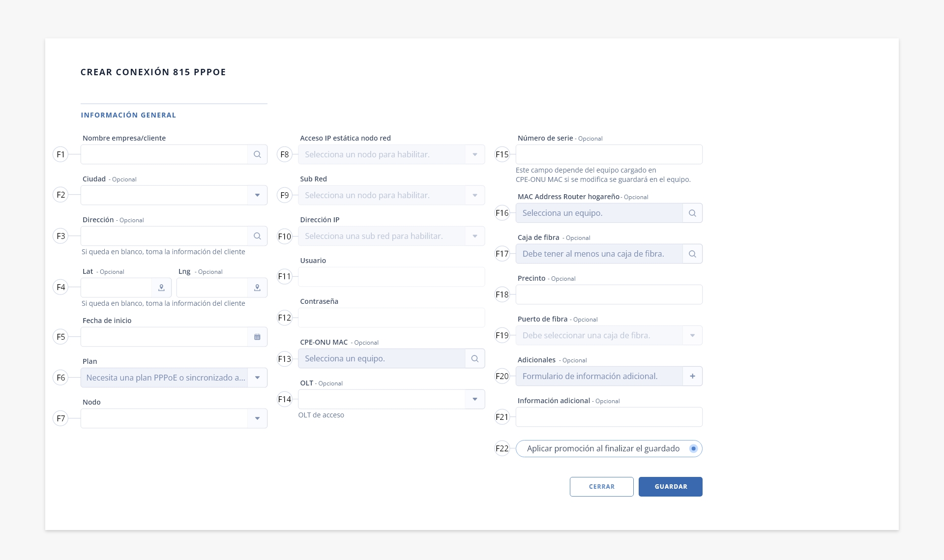Click into the Lng input field
The width and height of the screenshot is (944, 560).
coord(212,288)
